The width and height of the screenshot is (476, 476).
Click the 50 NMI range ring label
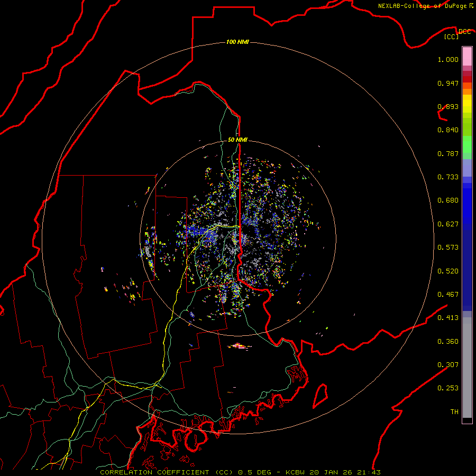(237, 140)
